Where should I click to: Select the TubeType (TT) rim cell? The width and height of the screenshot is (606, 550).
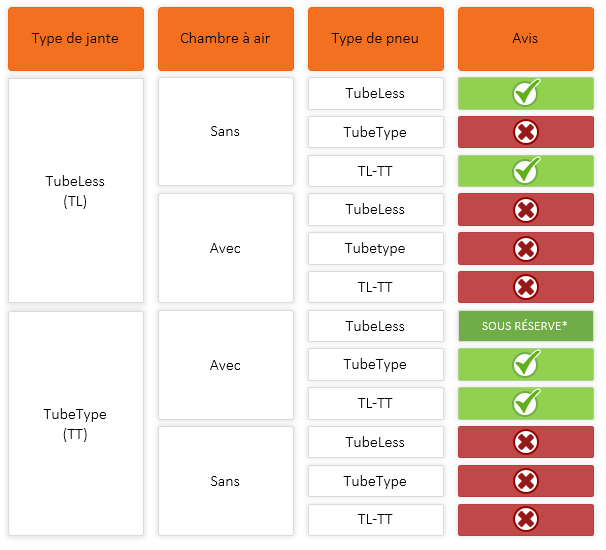click(x=76, y=424)
